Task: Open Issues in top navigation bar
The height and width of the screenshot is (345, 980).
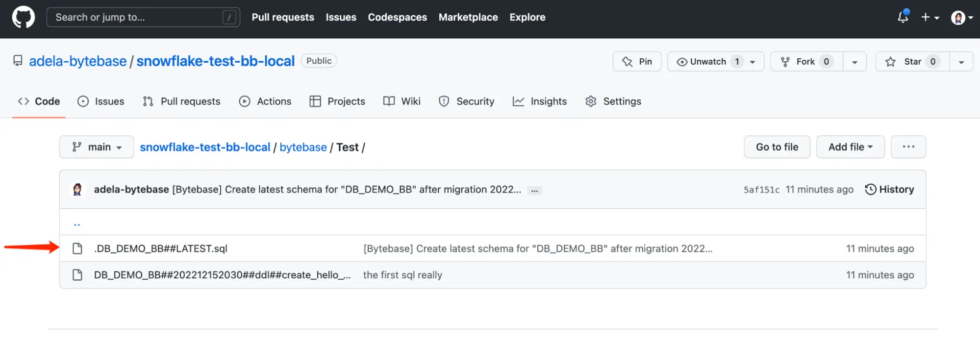Action: 341,17
